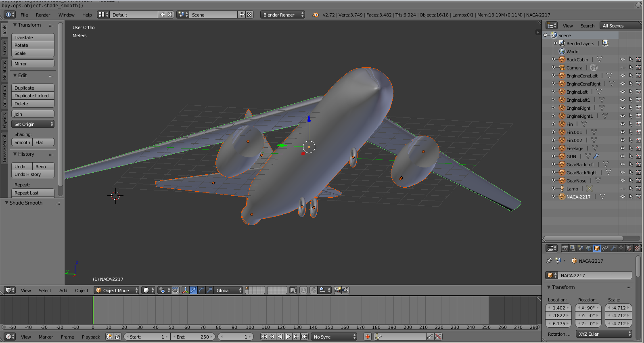This screenshot has width=644, height=343.
Task: Jump to the first frame of the timeline
Action: point(264,337)
